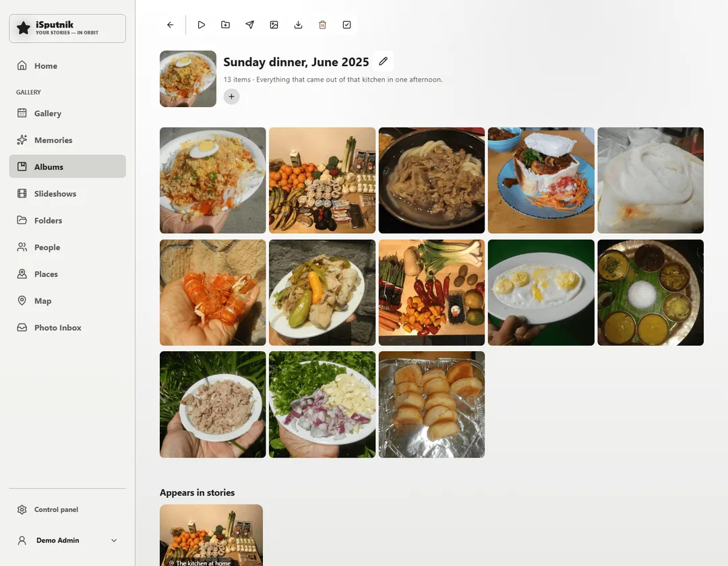
Task: Click the set cover image icon
Action: click(x=274, y=25)
